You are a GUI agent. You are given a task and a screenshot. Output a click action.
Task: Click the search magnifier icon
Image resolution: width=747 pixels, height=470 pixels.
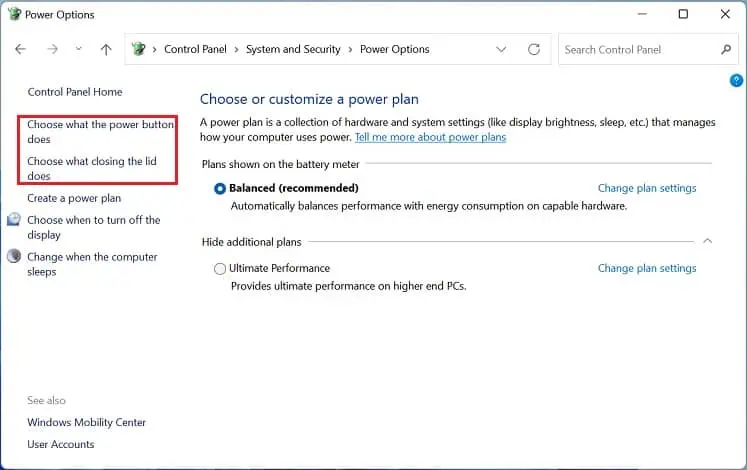(x=727, y=49)
